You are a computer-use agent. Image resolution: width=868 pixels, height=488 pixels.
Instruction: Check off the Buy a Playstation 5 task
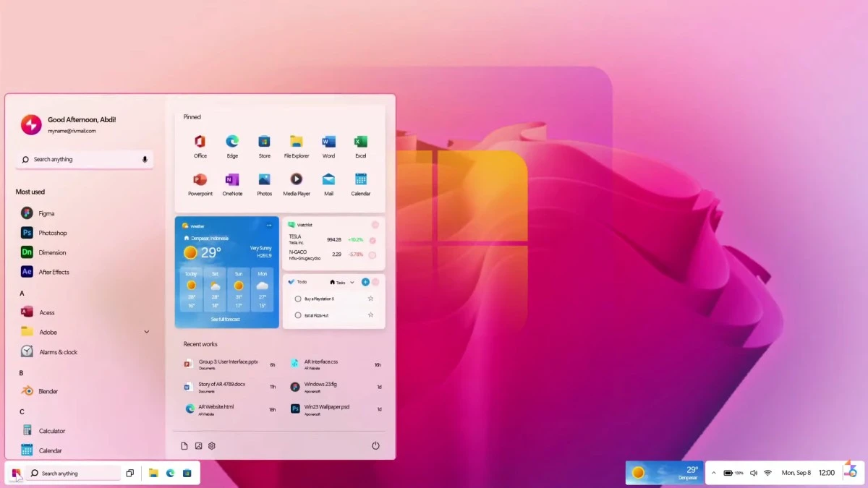click(x=298, y=298)
